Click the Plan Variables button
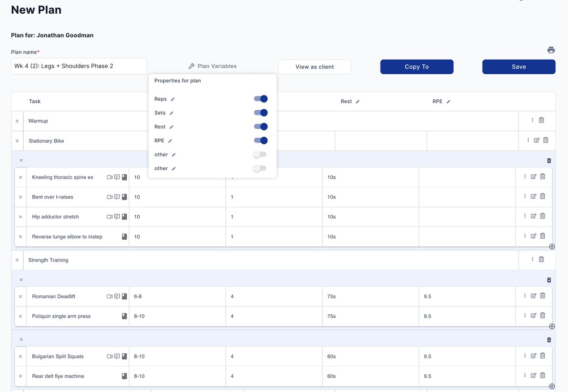The image size is (568, 392). [x=213, y=66]
